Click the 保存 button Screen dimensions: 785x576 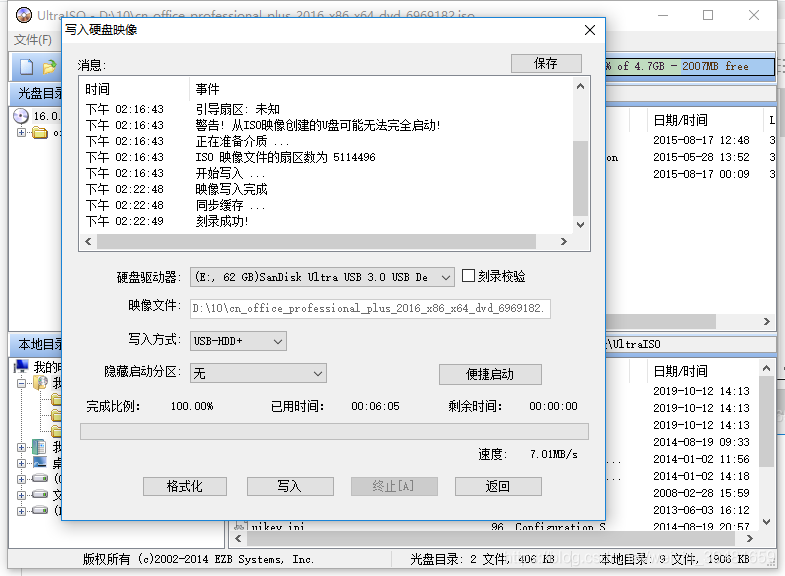click(x=546, y=64)
